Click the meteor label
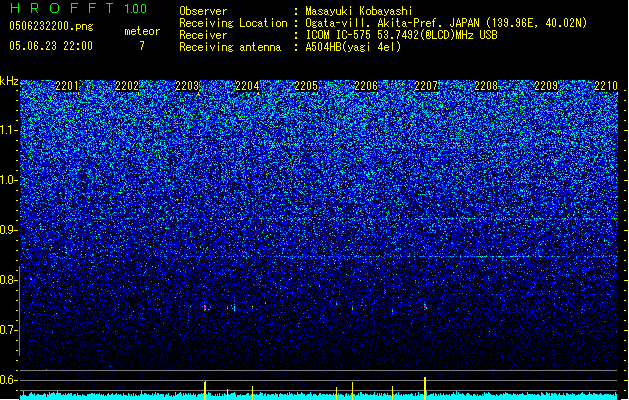Viewport: 629px width, 400px height. [x=142, y=31]
